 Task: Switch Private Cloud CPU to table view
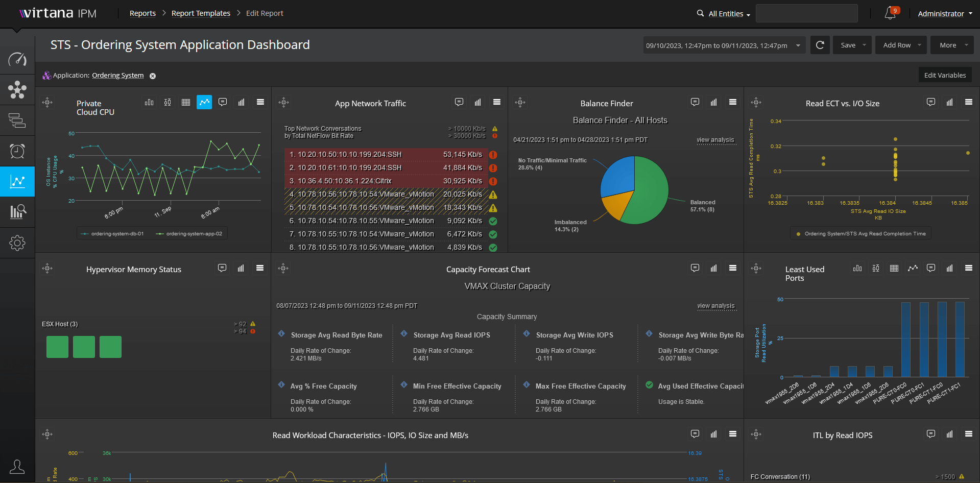[x=186, y=102]
